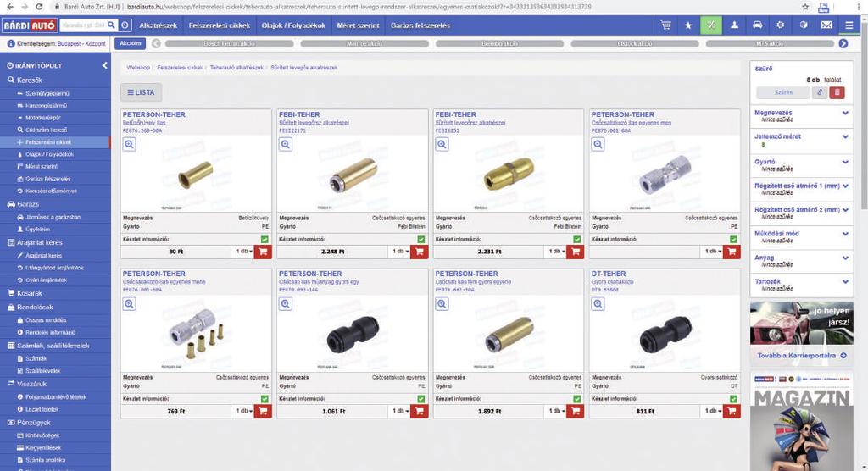The width and height of the screenshot is (868, 471).
Task: Open the shopping cart icon in top bar
Action: click(x=665, y=25)
